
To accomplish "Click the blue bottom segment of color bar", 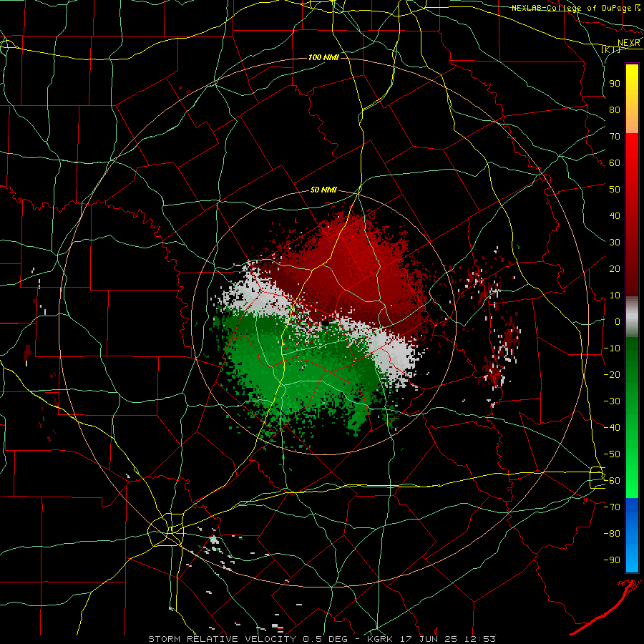I will click(x=632, y=535).
